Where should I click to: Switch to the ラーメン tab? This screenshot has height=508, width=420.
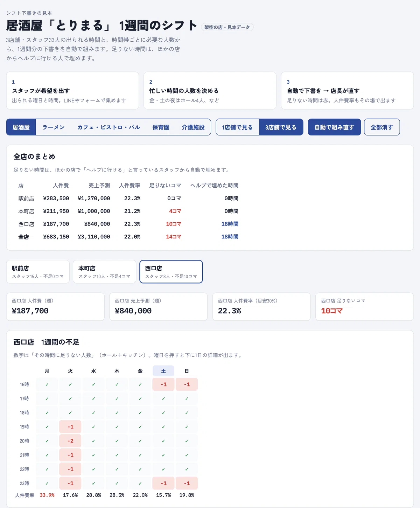tap(54, 127)
